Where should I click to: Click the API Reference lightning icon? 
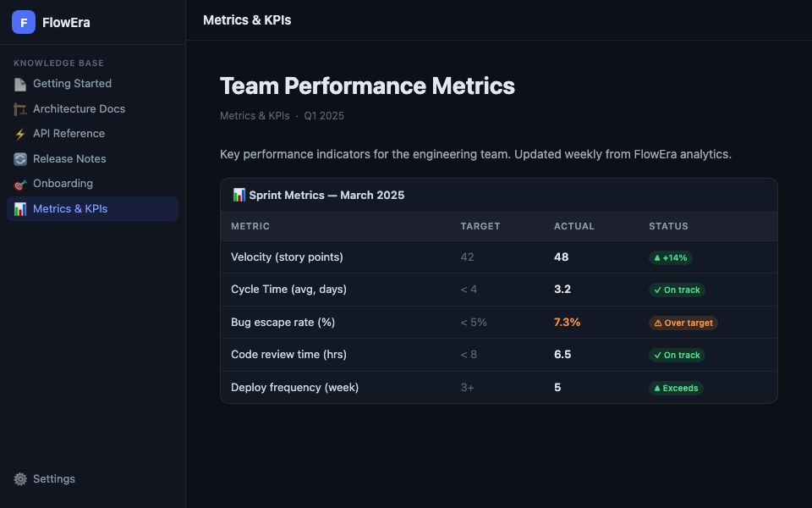(20, 134)
